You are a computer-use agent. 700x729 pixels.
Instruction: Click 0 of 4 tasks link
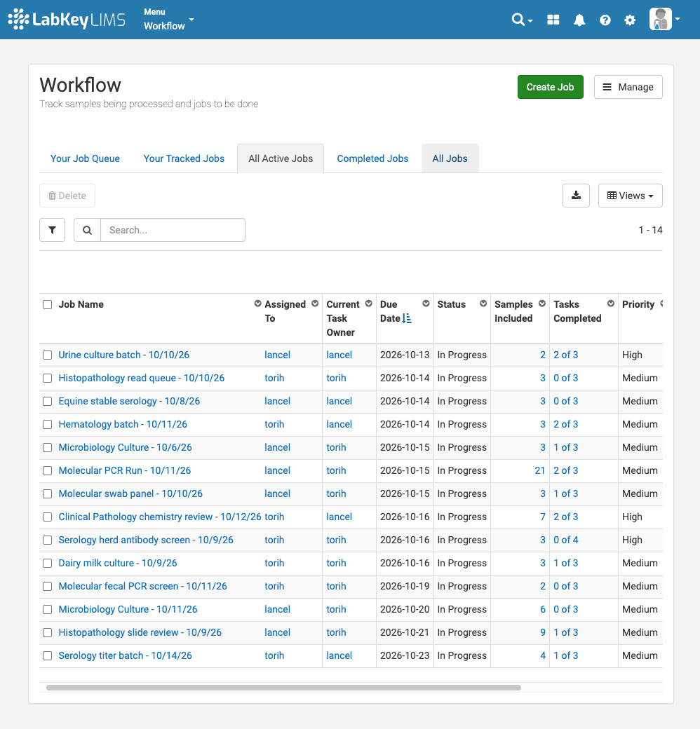point(565,540)
